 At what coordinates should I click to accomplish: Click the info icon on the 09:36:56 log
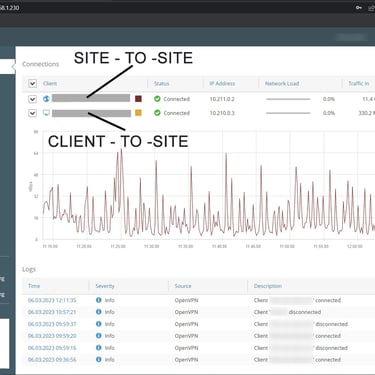coord(98,359)
